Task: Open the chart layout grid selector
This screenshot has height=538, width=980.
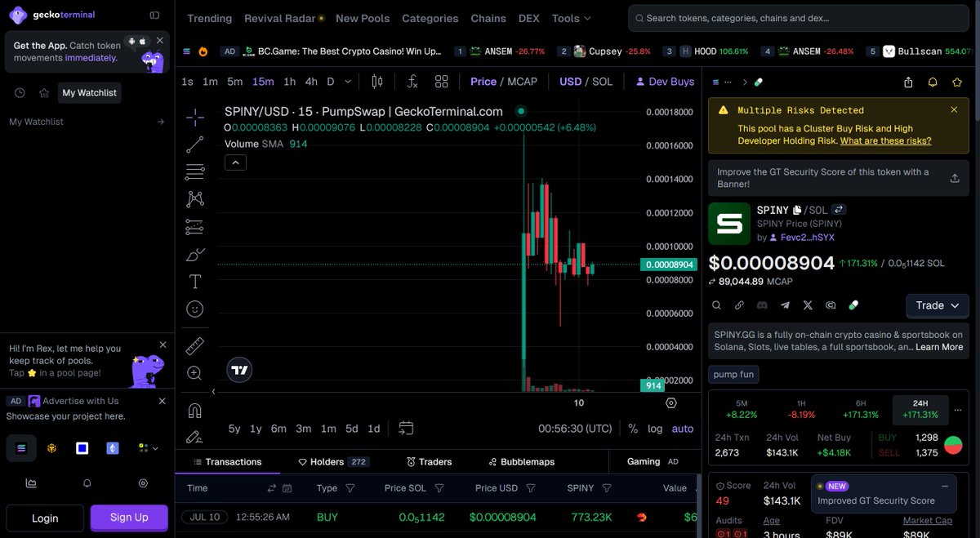Action: coord(442,82)
